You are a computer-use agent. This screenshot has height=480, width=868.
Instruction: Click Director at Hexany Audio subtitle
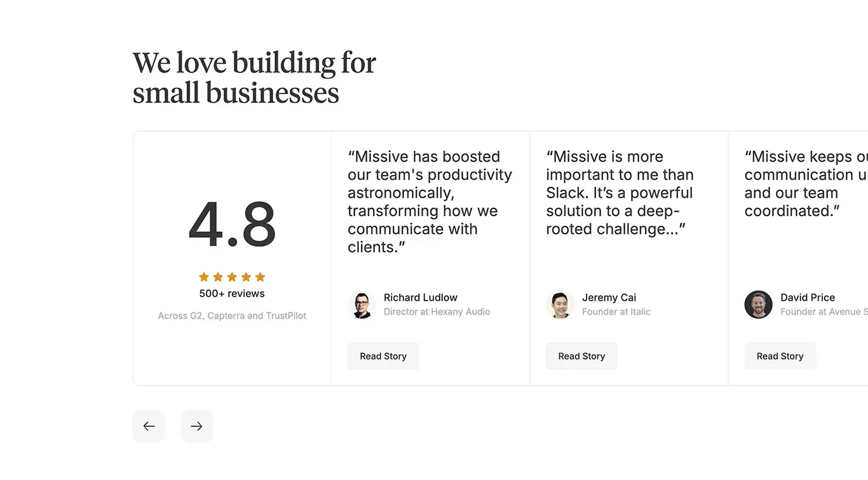(x=437, y=312)
